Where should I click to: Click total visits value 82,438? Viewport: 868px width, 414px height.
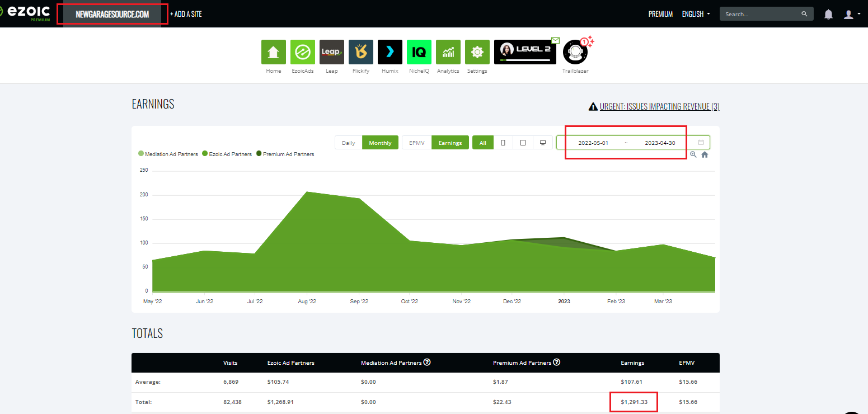point(232,402)
